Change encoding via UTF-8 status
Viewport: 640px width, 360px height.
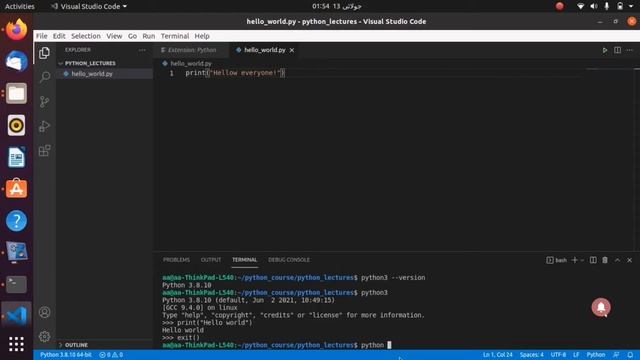coord(558,355)
